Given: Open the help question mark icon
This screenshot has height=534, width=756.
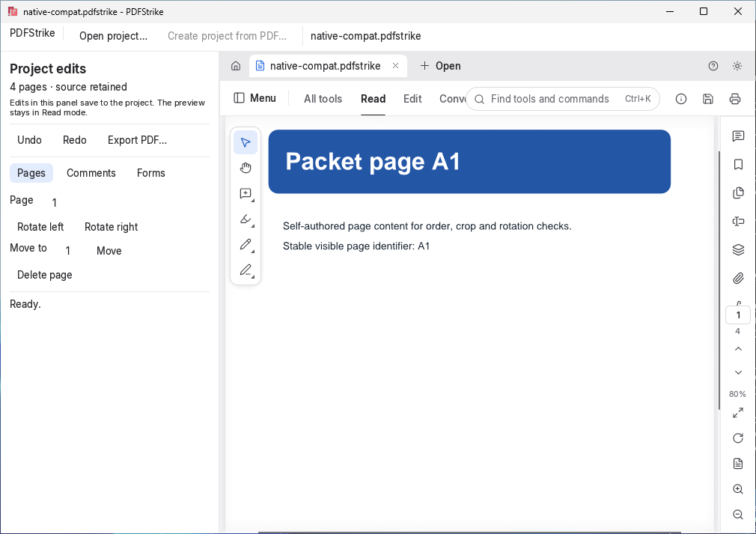Looking at the screenshot, I should 713,66.
